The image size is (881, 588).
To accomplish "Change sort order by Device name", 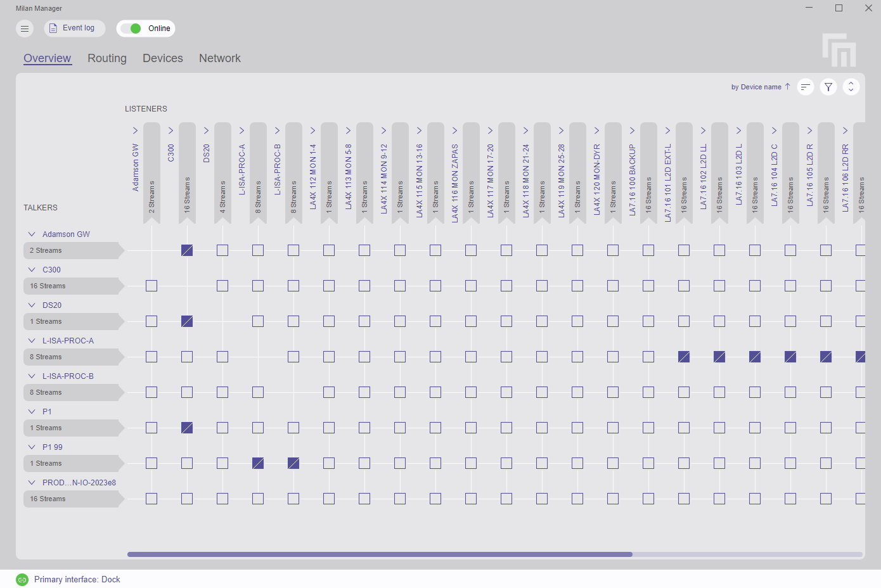I will coord(761,87).
